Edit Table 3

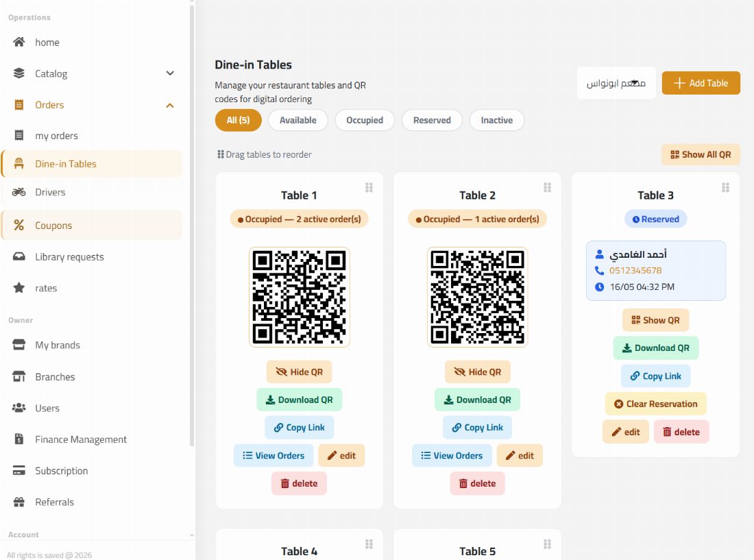tap(626, 432)
